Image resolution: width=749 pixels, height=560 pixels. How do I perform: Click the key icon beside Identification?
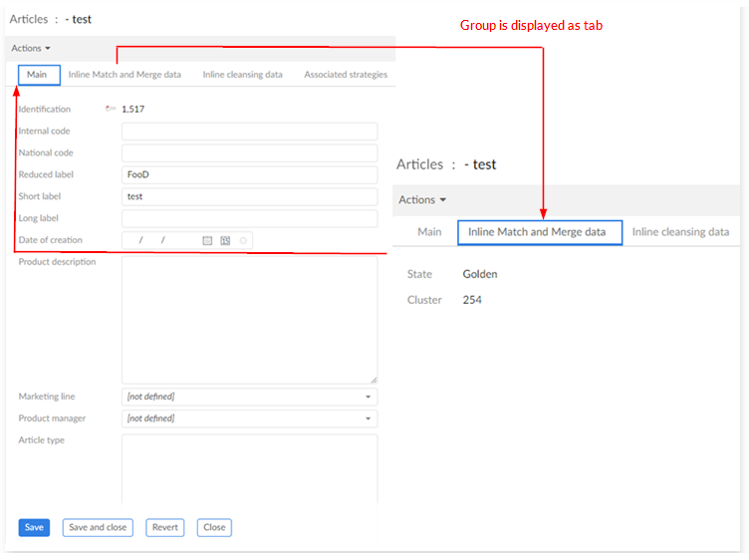[x=110, y=110]
